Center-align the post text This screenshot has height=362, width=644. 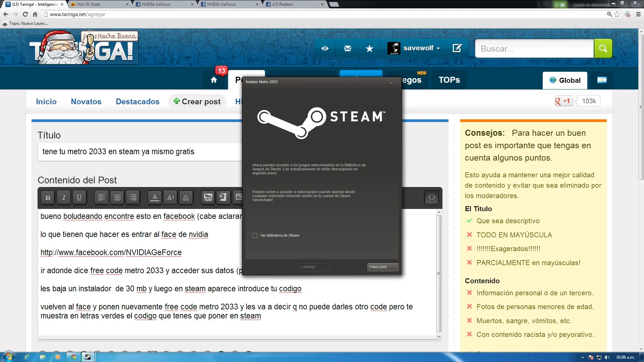coord(117,197)
